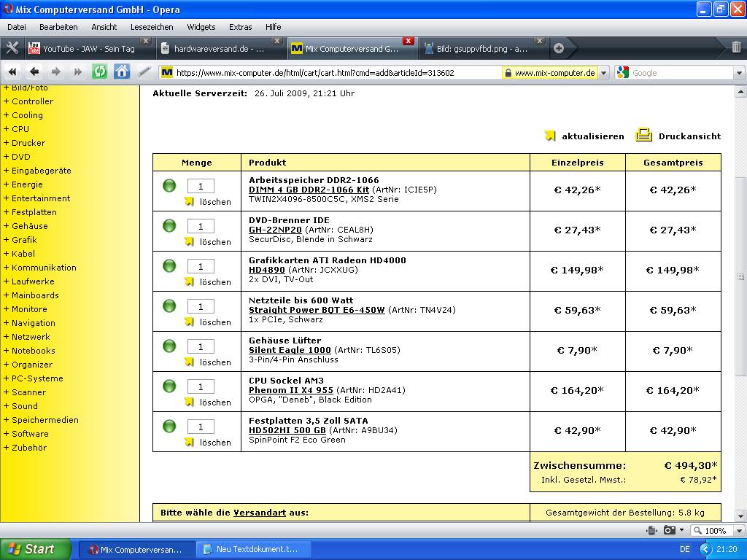Expand the Software category
The height and width of the screenshot is (560, 747).
coord(26,434)
